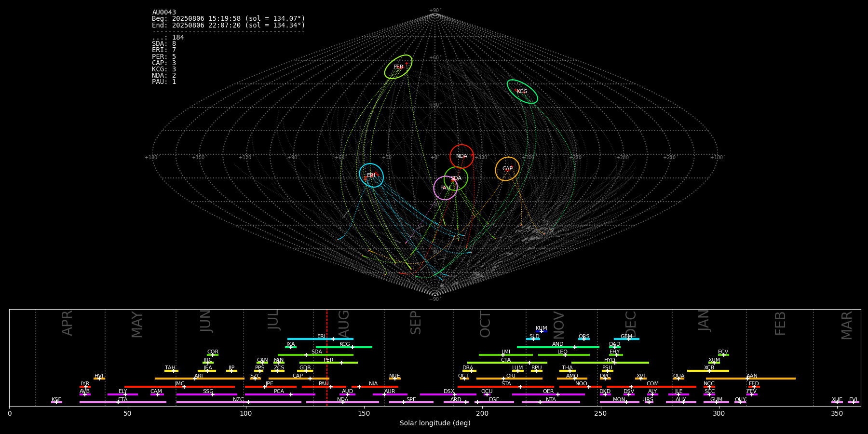The height and width of the screenshot is (434, 868).
Task: Select the PCA shower bar in timeline
Action: pyautogui.click(x=280, y=394)
